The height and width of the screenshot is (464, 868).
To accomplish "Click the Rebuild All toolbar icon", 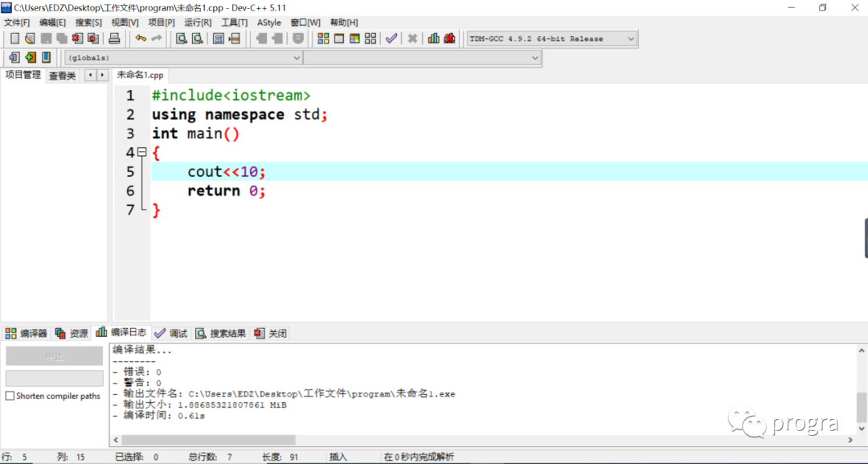I will point(371,39).
